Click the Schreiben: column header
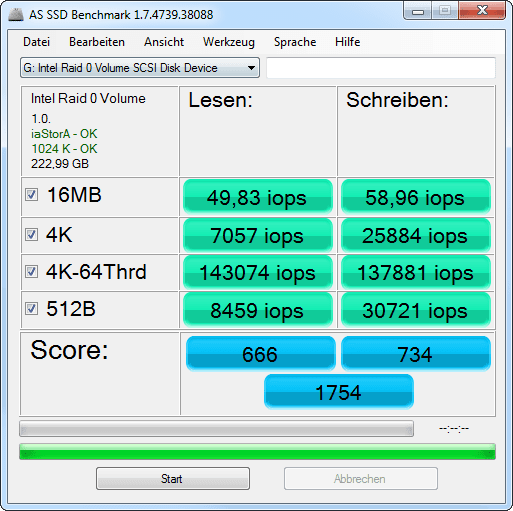 397,100
